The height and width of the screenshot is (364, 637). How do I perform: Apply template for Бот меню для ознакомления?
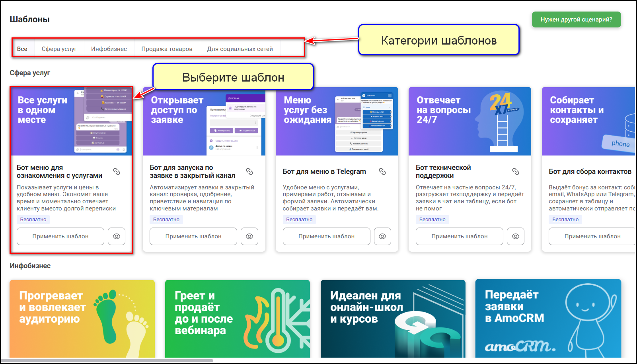tap(60, 236)
